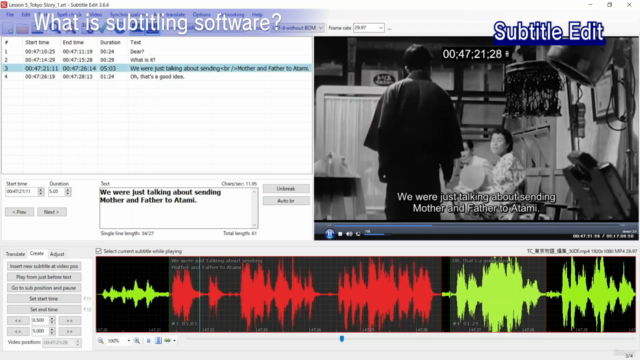
Task: Select subtitle row 2 What is it?
Action: (157, 60)
